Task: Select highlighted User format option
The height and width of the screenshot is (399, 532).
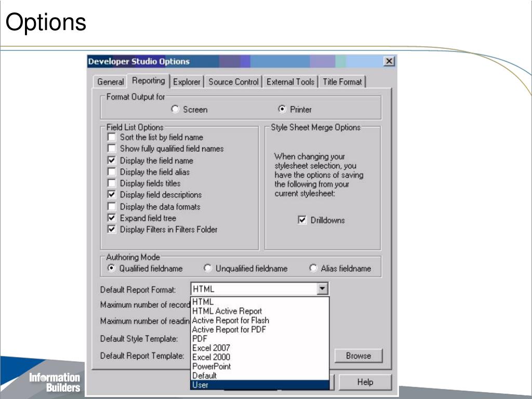Action: (x=260, y=385)
